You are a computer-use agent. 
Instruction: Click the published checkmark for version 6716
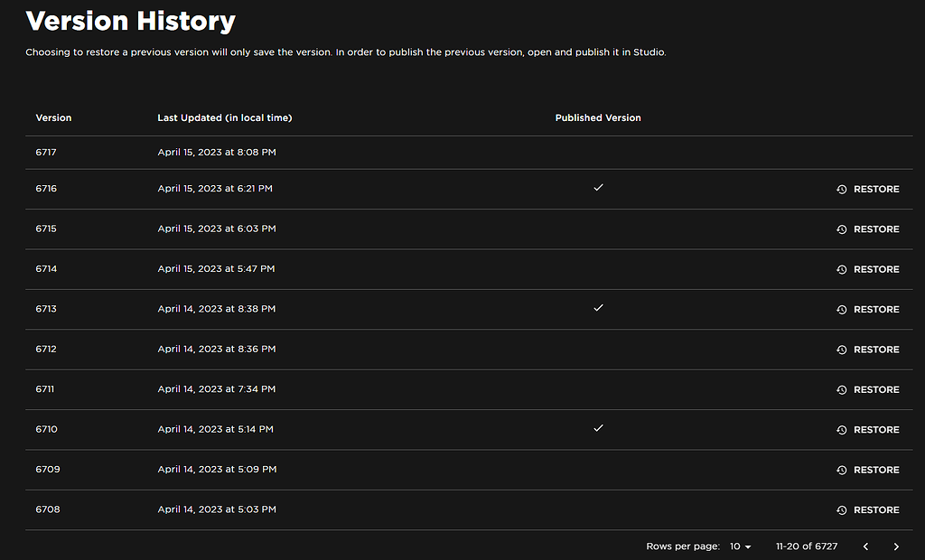click(598, 189)
